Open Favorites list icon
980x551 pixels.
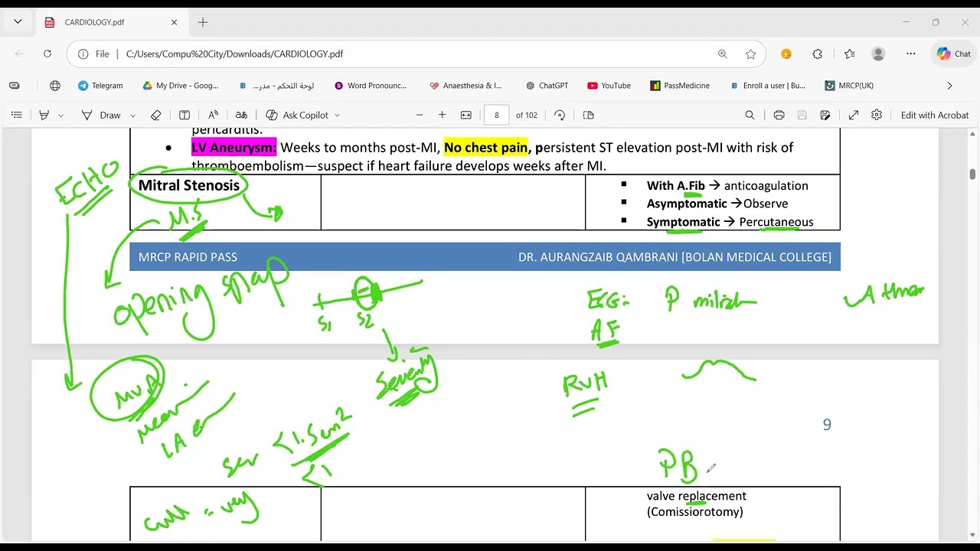pos(849,54)
